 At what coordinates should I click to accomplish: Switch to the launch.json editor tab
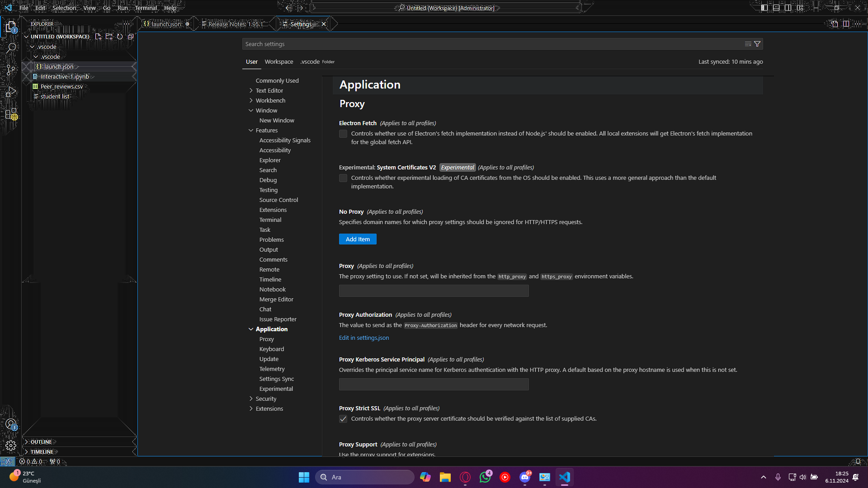click(x=166, y=24)
